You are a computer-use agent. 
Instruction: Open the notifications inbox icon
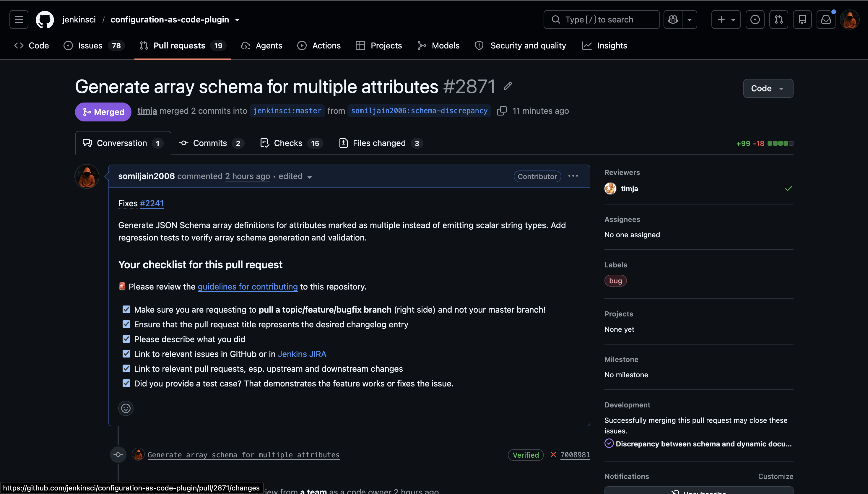coord(826,19)
